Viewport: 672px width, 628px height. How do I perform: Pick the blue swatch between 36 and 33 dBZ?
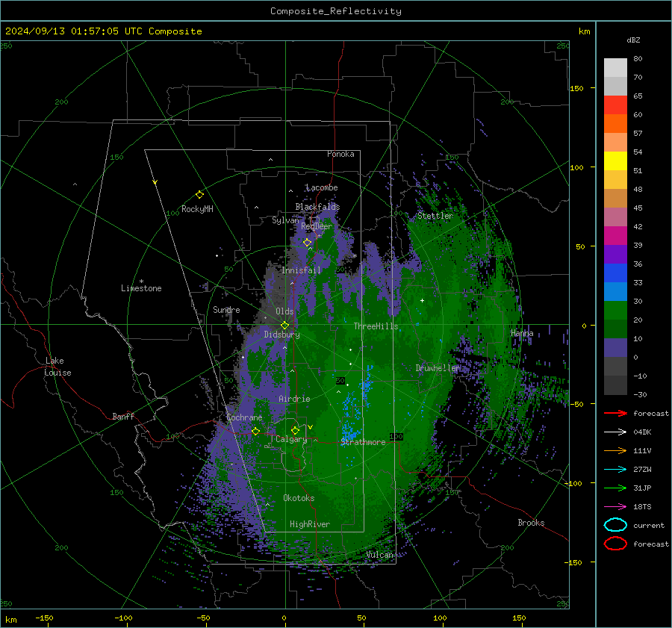[x=615, y=273]
